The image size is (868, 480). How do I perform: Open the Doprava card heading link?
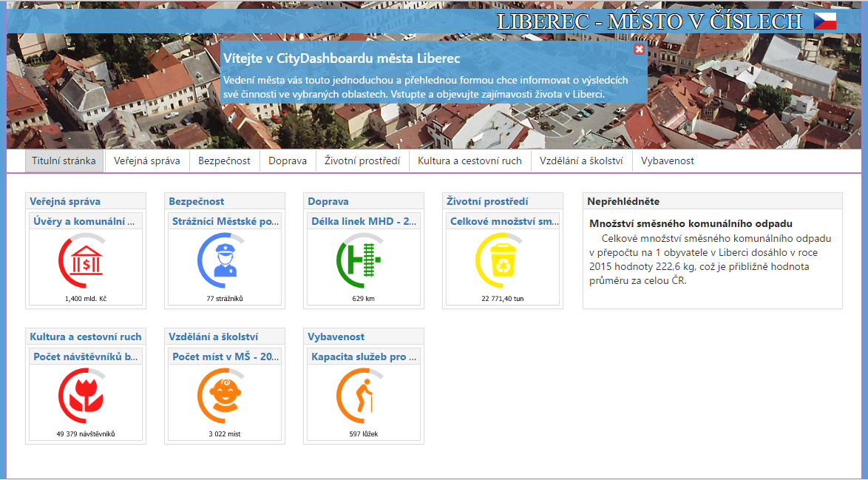point(328,201)
